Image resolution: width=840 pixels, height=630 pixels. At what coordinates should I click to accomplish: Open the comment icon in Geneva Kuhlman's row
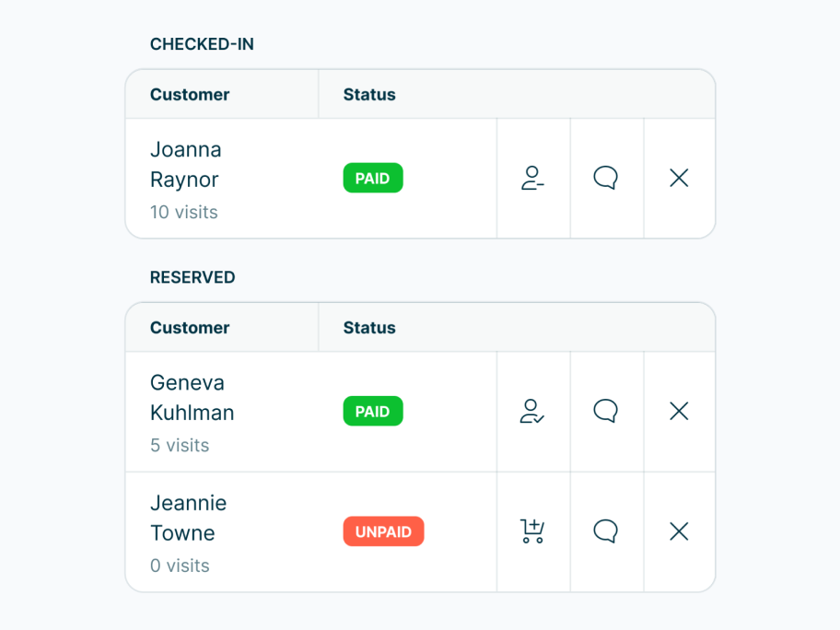click(x=605, y=411)
